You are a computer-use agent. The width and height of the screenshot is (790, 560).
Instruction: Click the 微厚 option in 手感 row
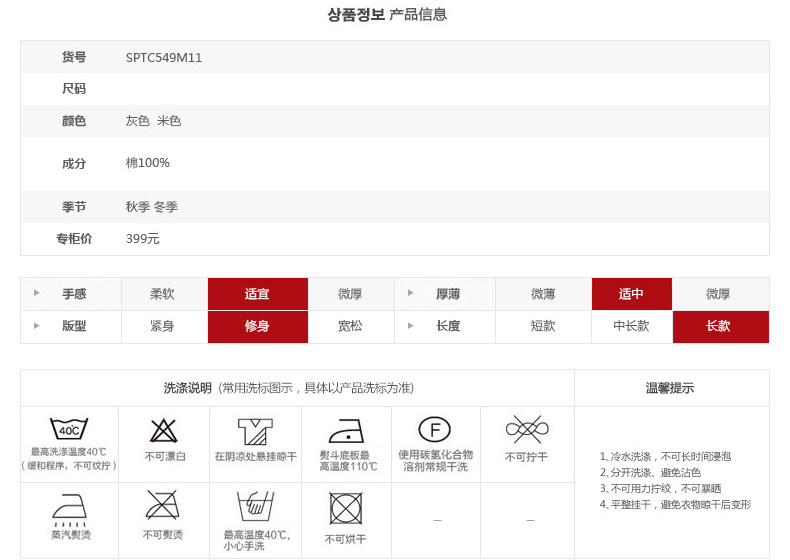(x=350, y=294)
